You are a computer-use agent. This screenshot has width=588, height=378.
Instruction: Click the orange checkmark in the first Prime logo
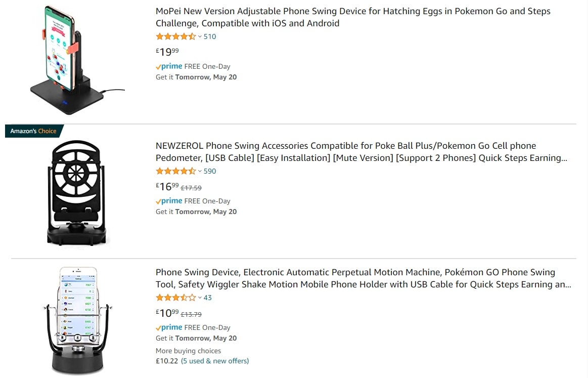tap(158, 66)
